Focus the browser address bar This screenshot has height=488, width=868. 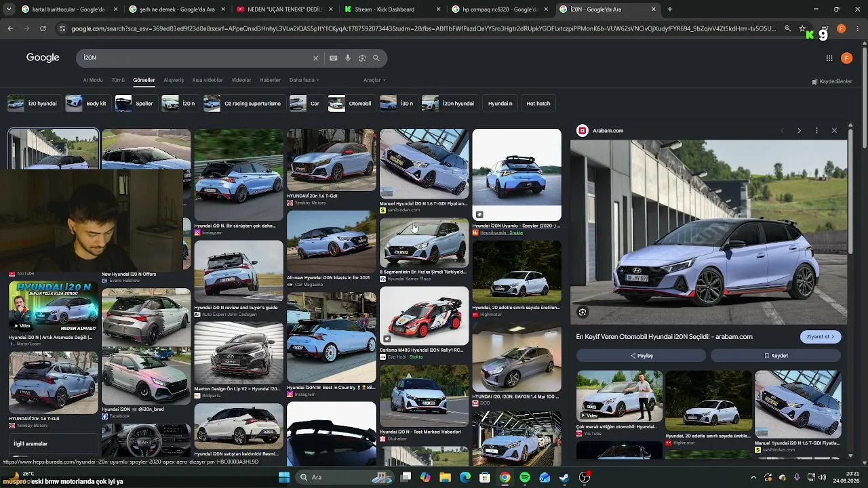[423, 28]
